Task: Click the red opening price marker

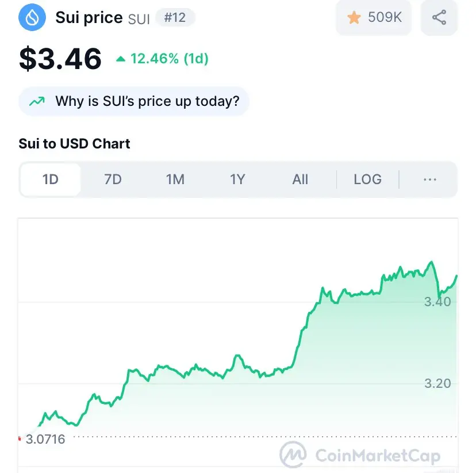Action: click(x=20, y=438)
